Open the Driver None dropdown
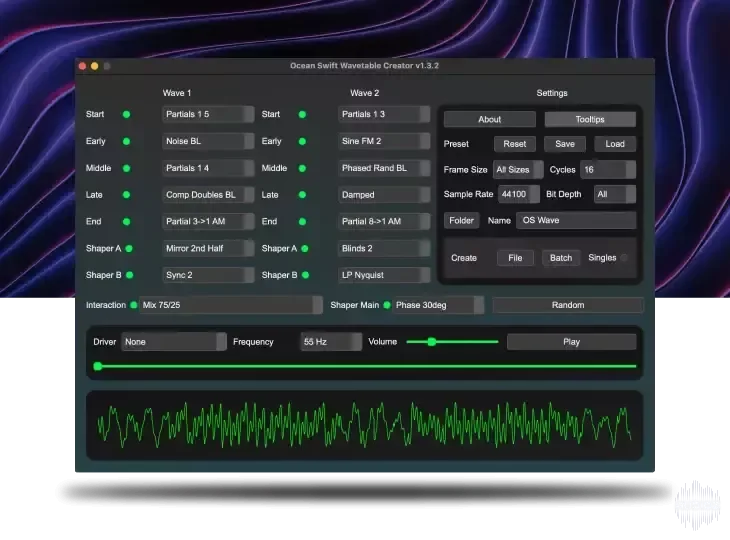The height and width of the screenshot is (540, 730). (174, 342)
